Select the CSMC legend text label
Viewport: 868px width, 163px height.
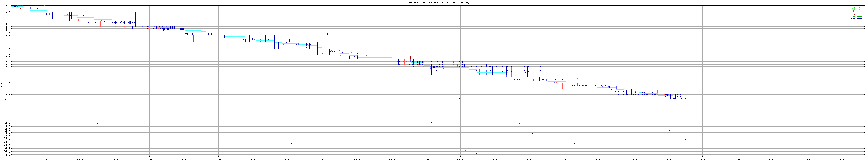[853, 7]
